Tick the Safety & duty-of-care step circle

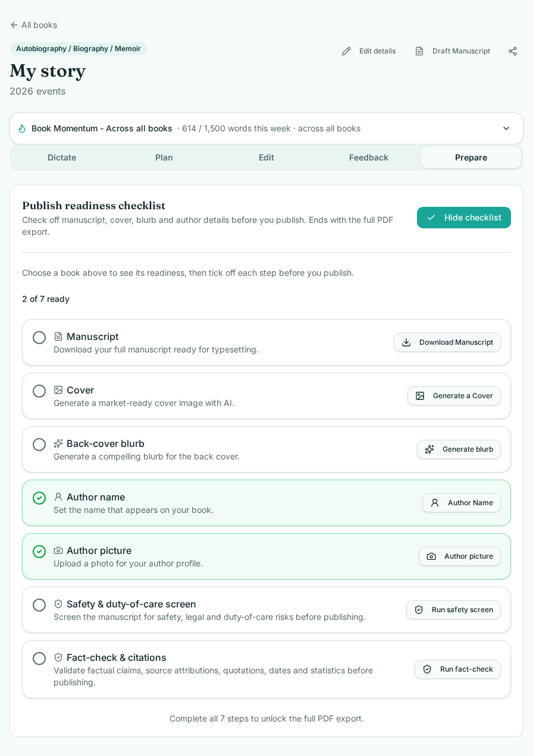click(39, 605)
